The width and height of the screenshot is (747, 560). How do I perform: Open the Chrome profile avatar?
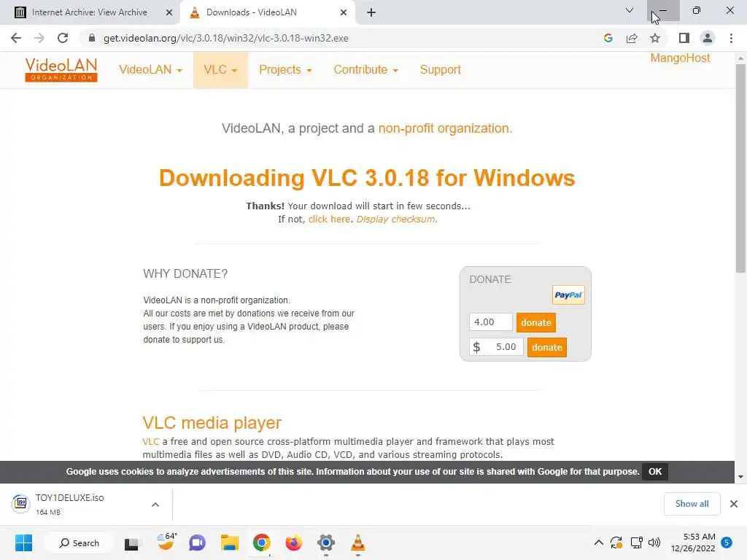click(708, 38)
